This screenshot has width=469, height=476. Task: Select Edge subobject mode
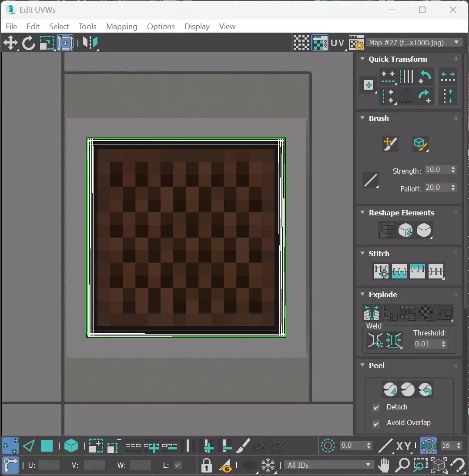pos(29,446)
